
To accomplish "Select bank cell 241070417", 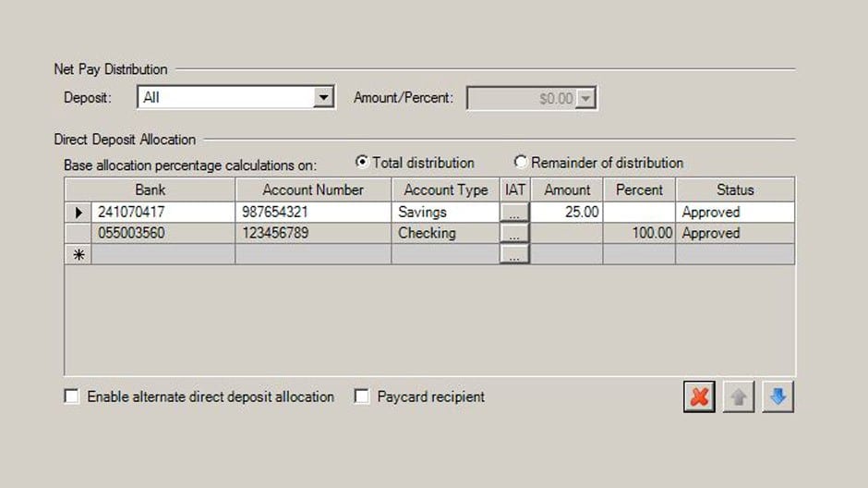I will tap(163, 213).
